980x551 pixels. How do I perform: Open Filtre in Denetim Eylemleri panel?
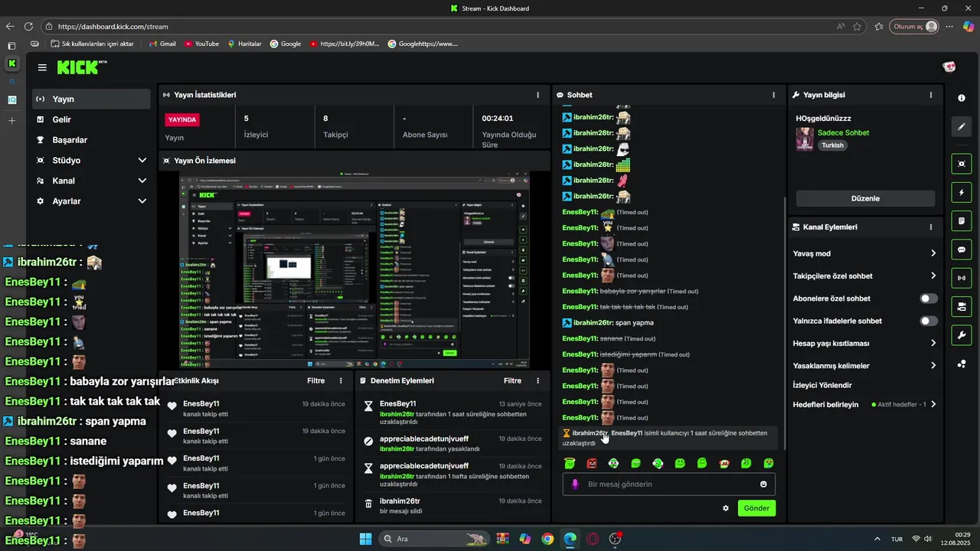point(513,380)
